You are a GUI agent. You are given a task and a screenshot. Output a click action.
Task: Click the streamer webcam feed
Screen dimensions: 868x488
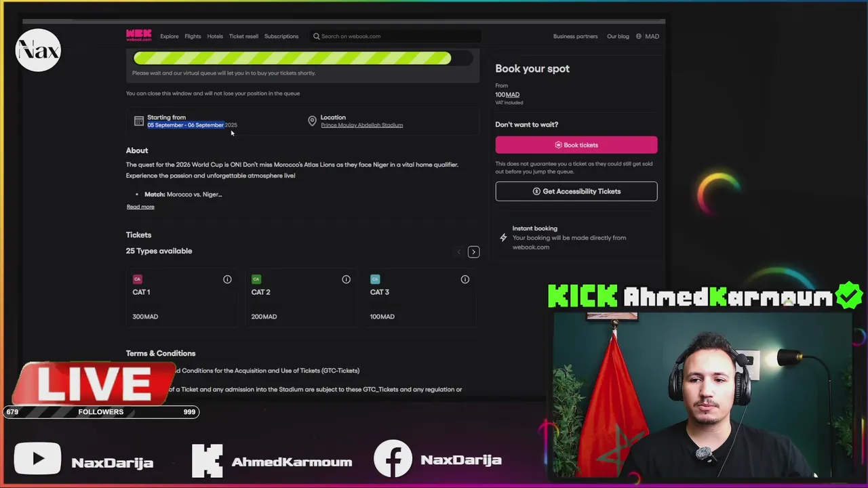coord(703,395)
